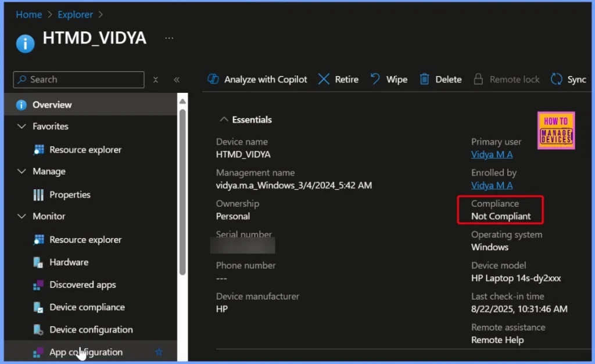Click the Retire X icon
The width and height of the screenshot is (595, 364).
click(324, 79)
